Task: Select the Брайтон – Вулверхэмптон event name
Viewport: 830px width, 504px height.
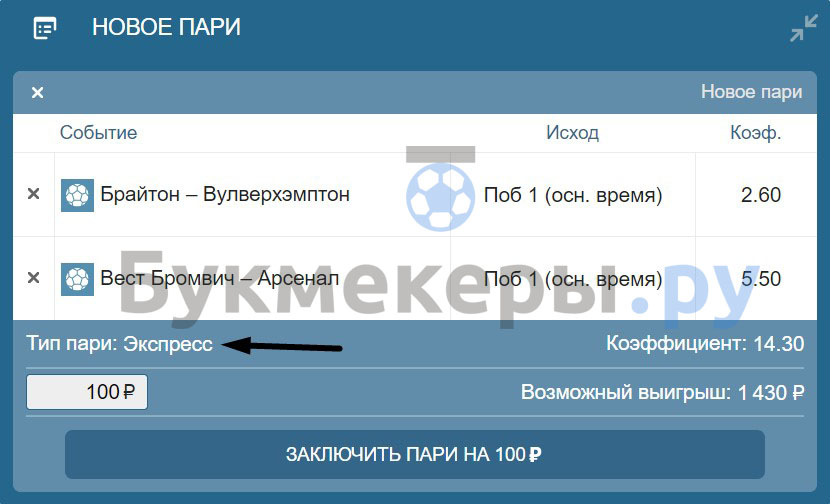Action: [225, 194]
